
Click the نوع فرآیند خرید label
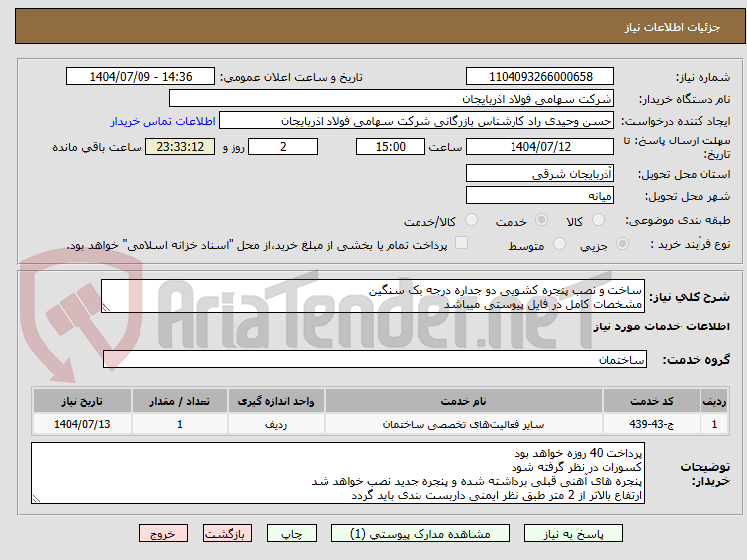[691, 244]
